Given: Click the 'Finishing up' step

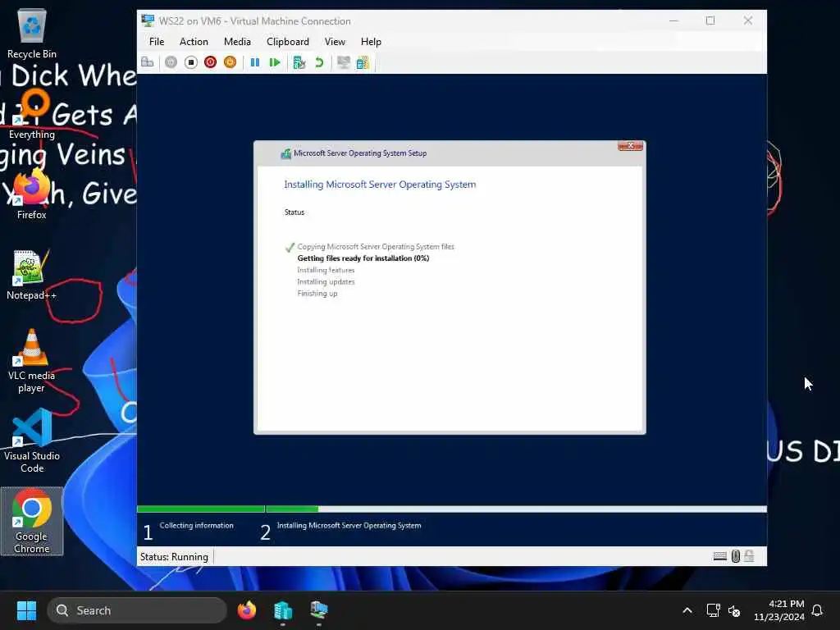Looking at the screenshot, I should click(x=317, y=294).
